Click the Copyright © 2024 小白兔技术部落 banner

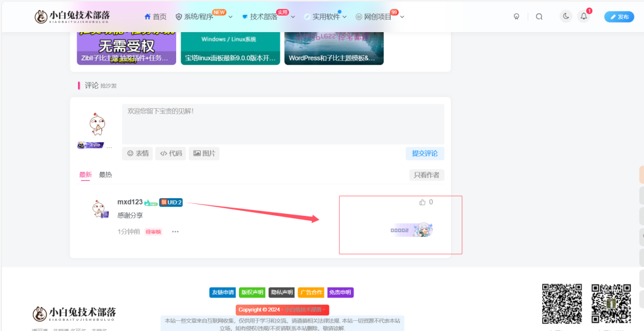pos(282,310)
